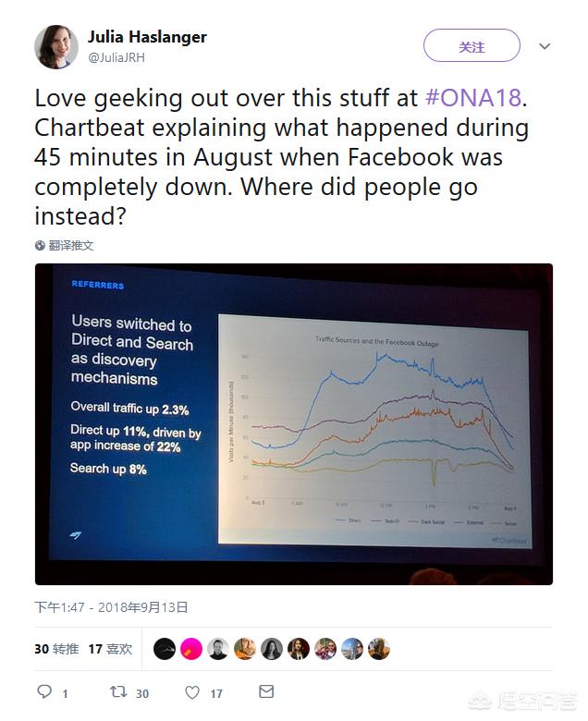
Task: Click the reply speech bubble icon
Action: pyautogui.click(x=44, y=691)
